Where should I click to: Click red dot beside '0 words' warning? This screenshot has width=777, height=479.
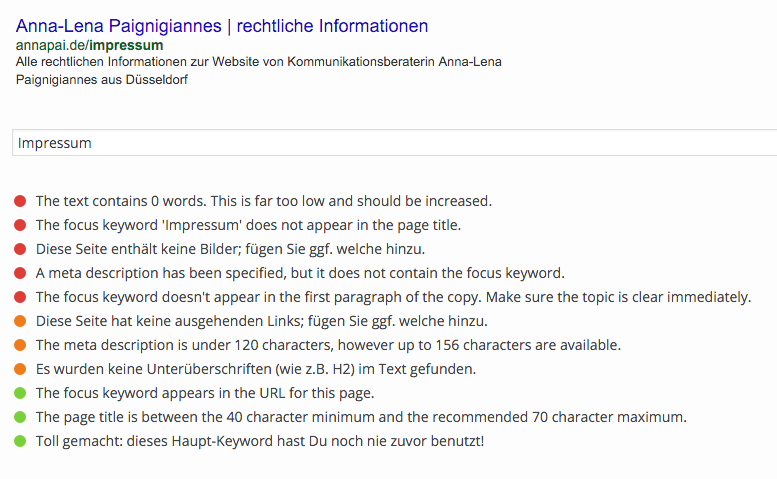(20, 201)
